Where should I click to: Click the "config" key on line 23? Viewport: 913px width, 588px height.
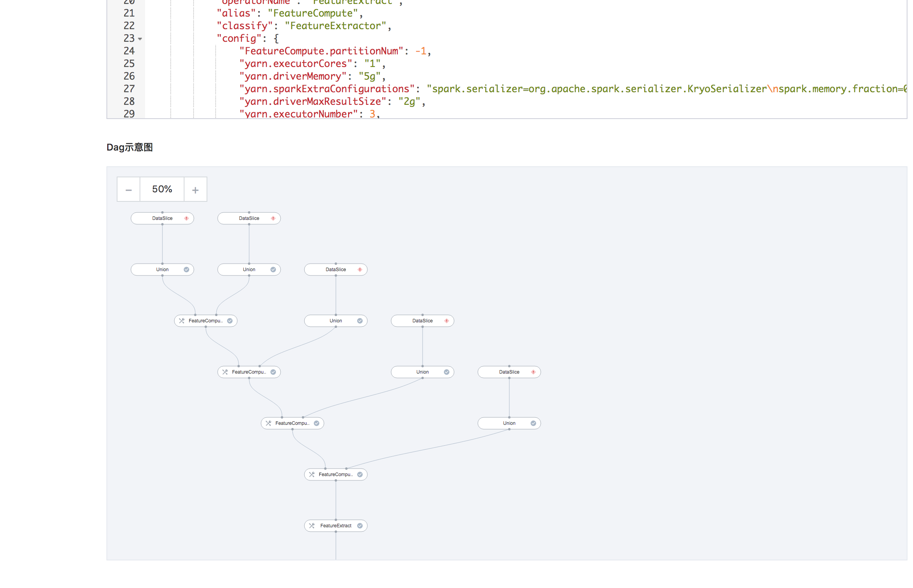239,39
